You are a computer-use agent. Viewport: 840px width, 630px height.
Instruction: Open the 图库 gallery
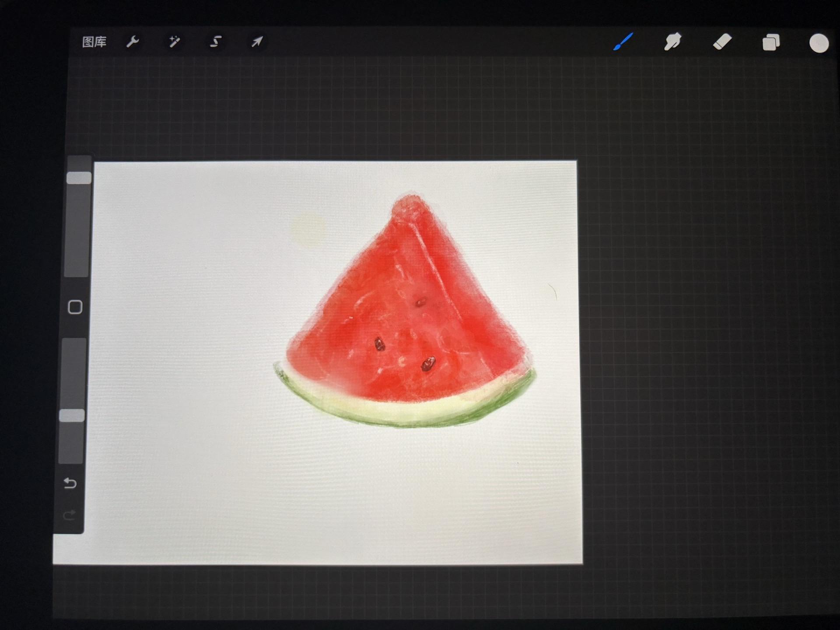click(x=94, y=42)
